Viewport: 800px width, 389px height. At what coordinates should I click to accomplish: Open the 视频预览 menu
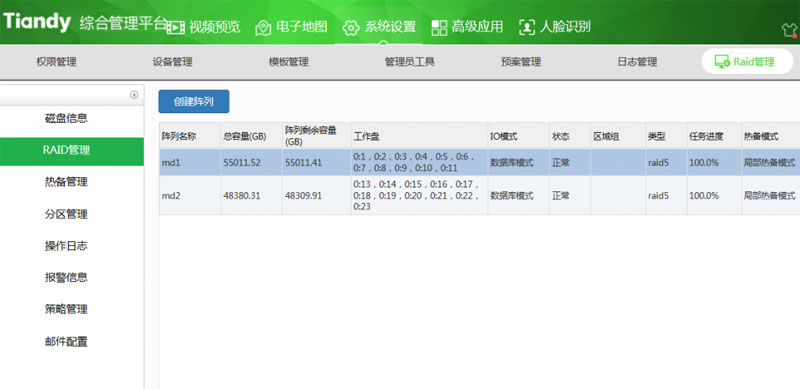(x=214, y=27)
